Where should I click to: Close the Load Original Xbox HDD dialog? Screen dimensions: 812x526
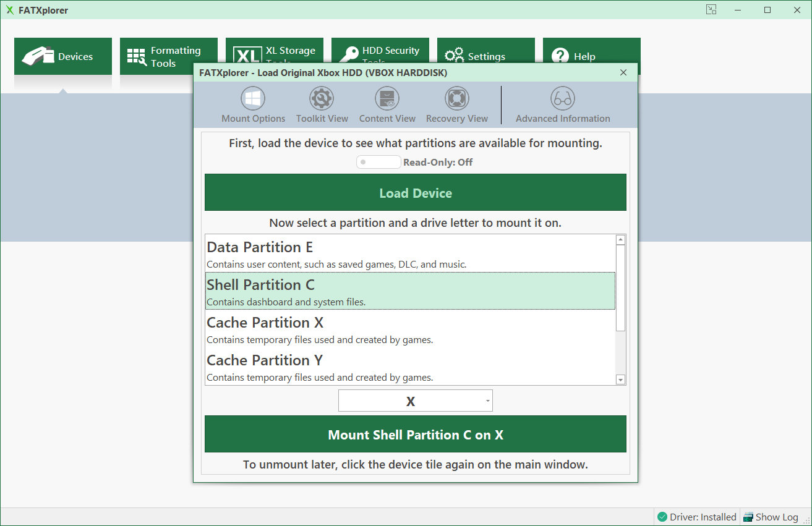coord(623,72)
